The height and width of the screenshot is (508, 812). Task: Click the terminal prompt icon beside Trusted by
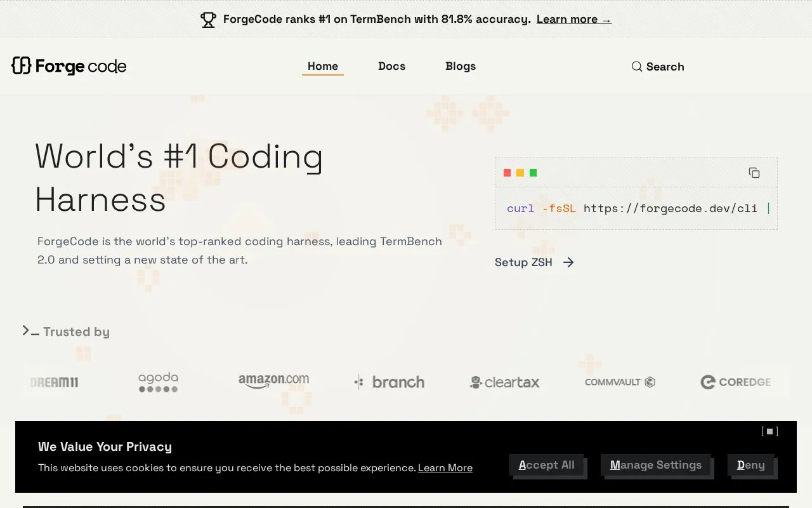[30, 331]
